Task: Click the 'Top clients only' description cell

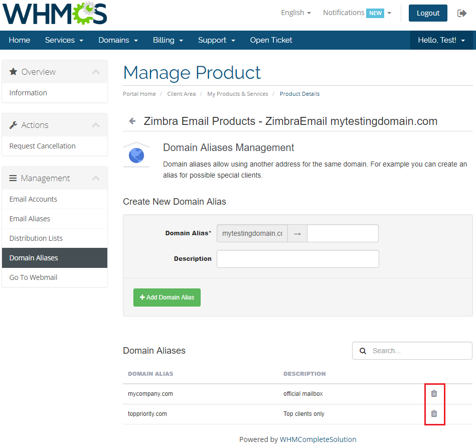Action: point(304,414)
